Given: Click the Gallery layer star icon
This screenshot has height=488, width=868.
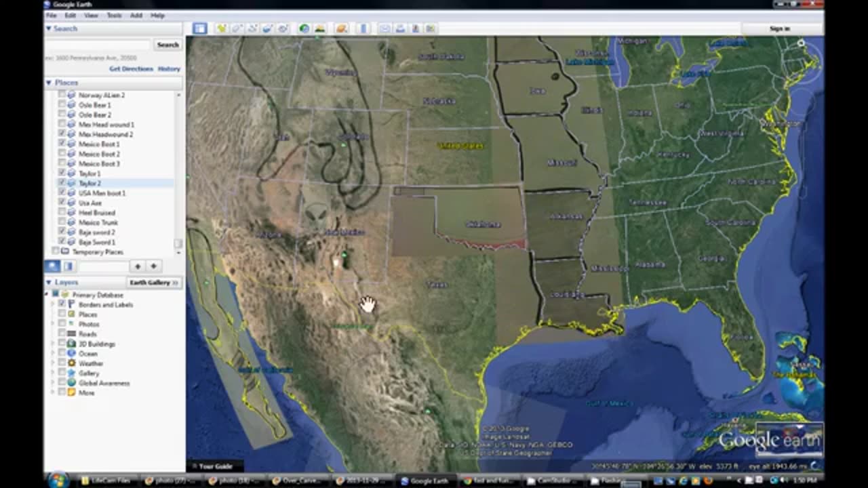Looking at the screenshot, I should click(71, 373).
